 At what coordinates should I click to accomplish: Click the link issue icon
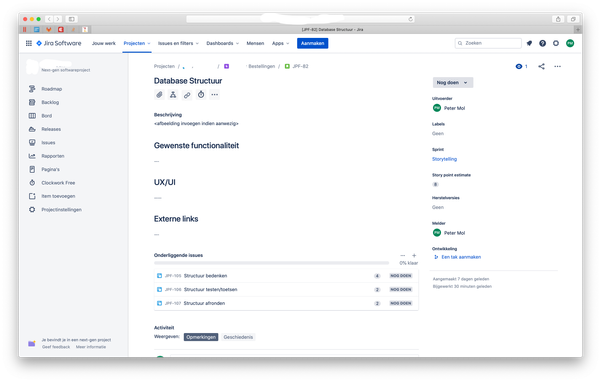coord(187,95)
